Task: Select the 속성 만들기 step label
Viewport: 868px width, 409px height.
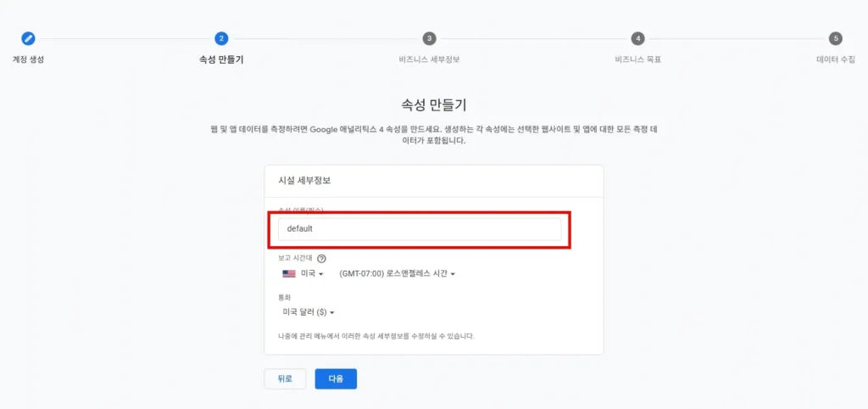Action: [x=221, y=59]
